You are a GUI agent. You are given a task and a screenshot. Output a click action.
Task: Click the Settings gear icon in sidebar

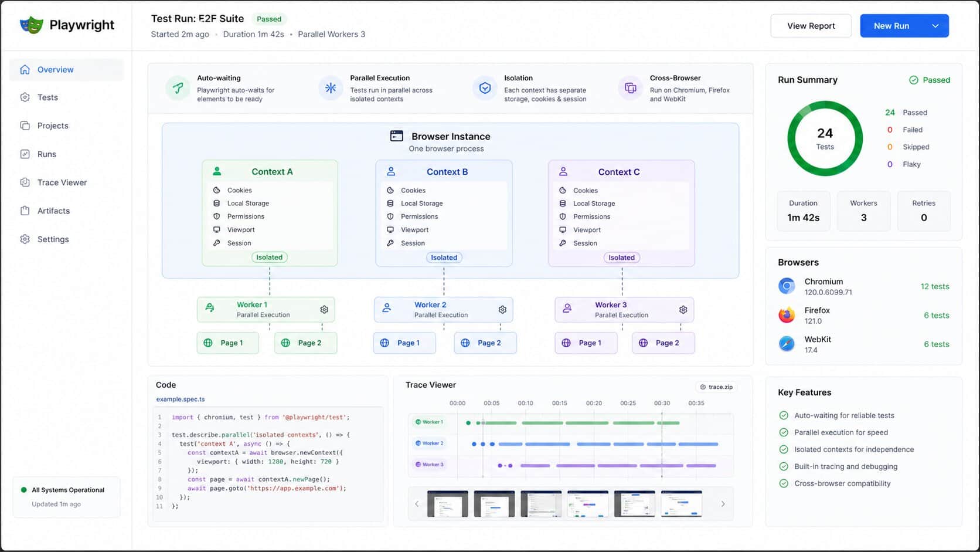(x=25, y=239)
